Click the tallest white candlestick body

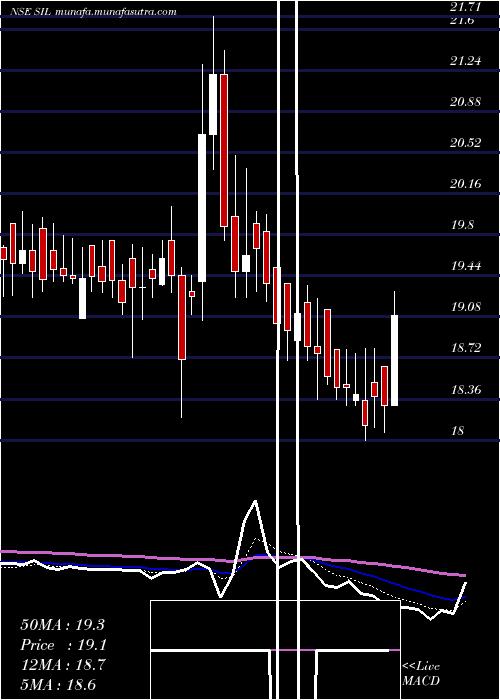tap(202, 208)
